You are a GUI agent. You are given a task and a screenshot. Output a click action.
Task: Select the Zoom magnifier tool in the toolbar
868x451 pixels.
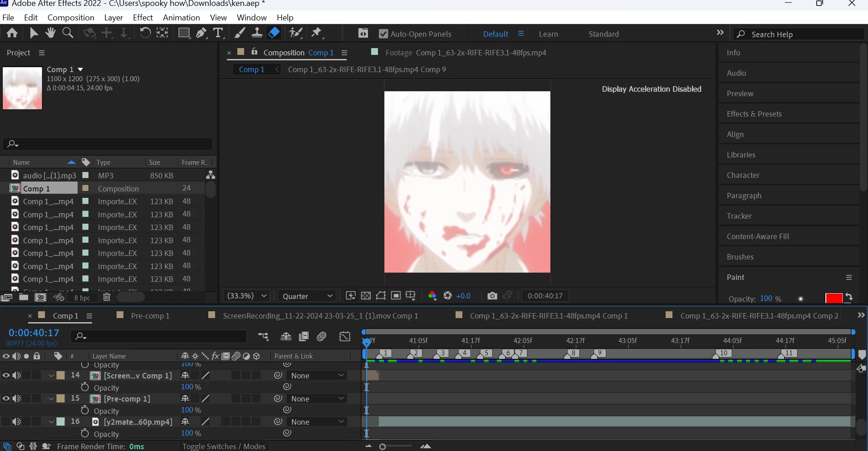coord(68,33)
